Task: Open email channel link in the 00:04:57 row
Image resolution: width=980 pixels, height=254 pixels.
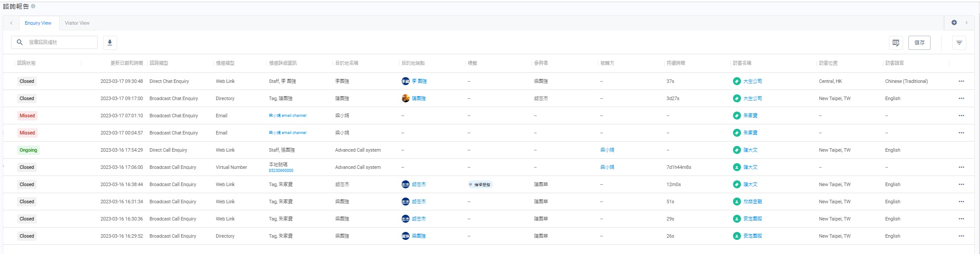Action: coord(287,133)
